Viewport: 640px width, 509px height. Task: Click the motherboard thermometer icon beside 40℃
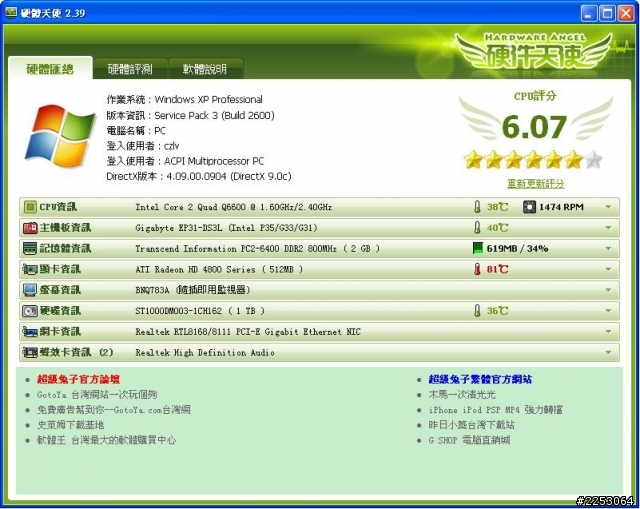click(x=477, y=228)
